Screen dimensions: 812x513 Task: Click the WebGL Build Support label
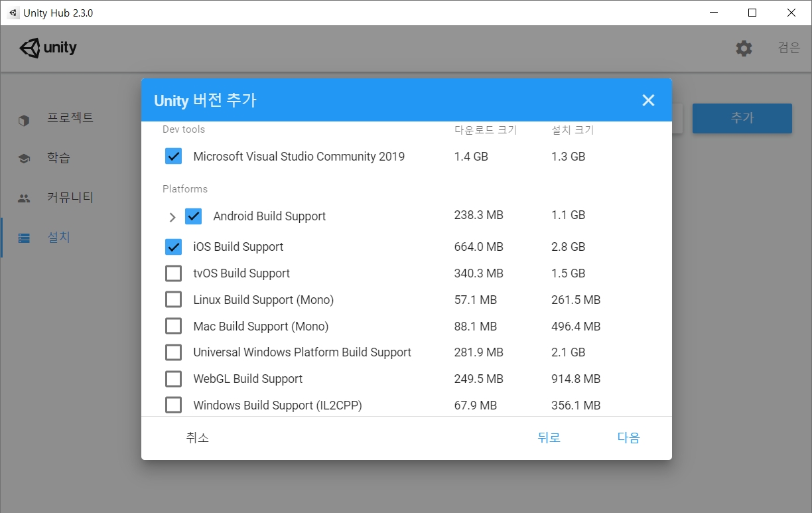248,379
